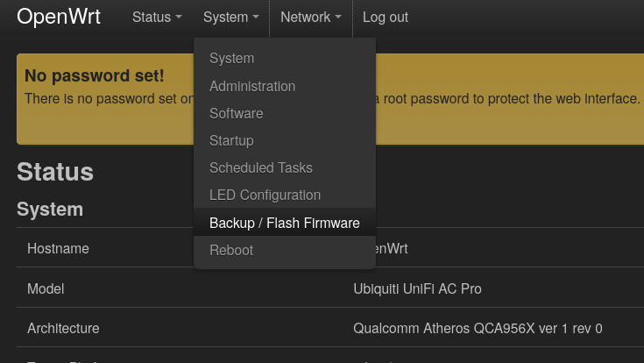Open the Network dropdown menu
This screenshot has width=644, height=363.
(x=310, y=18)
